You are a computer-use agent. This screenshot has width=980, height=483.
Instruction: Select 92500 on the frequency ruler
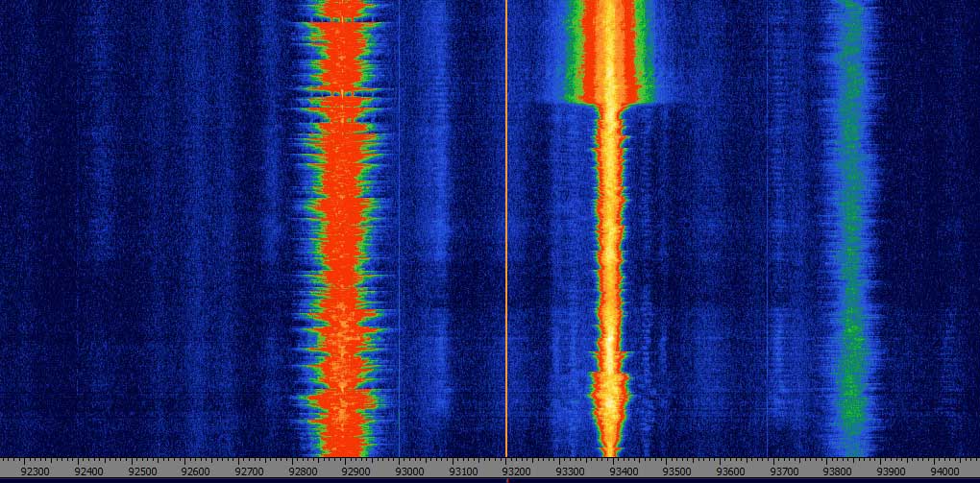[x=143, y=471]
